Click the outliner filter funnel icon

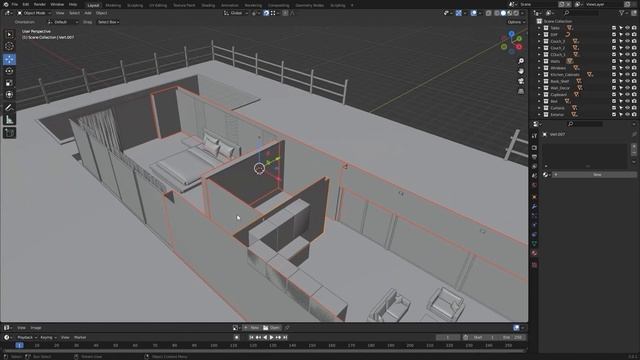pos(622,13)
